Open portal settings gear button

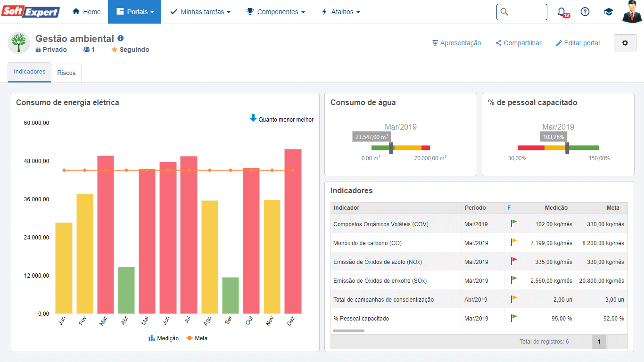[x=625, y=43]
